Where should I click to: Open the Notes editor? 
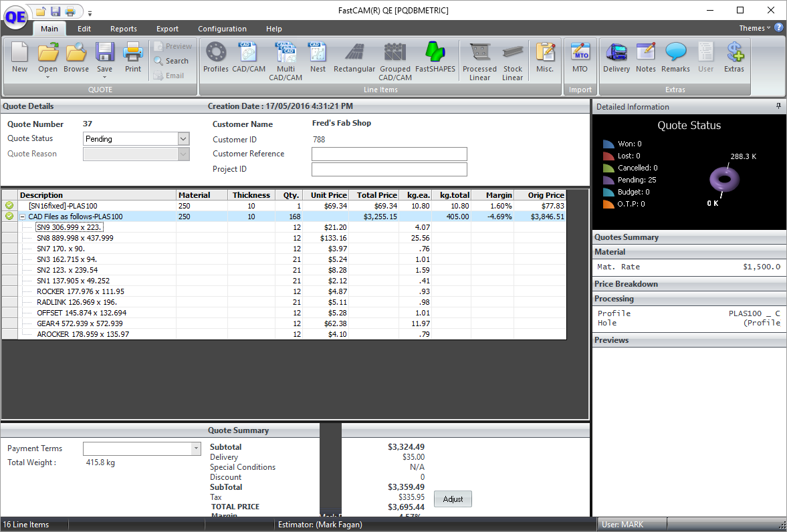645,57
